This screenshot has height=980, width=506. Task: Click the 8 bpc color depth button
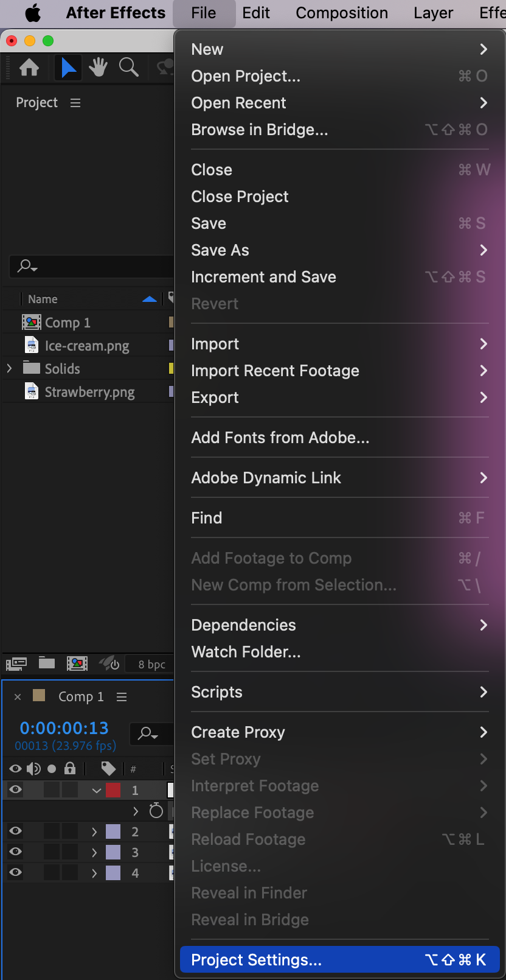151,664
